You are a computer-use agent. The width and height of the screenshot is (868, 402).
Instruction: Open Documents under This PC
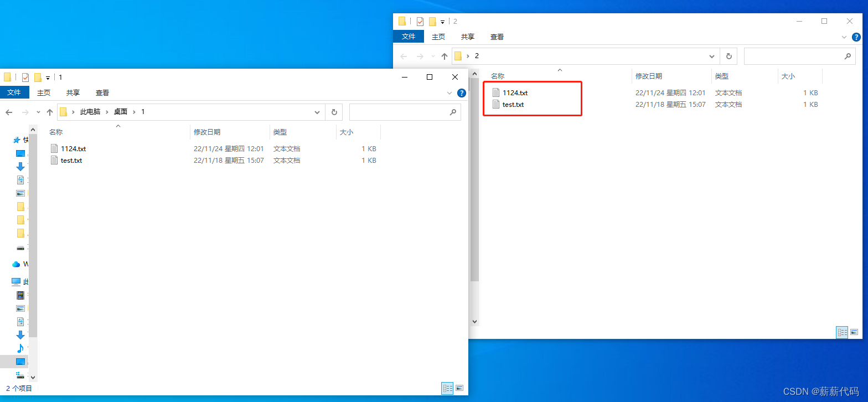coord(20,322)
